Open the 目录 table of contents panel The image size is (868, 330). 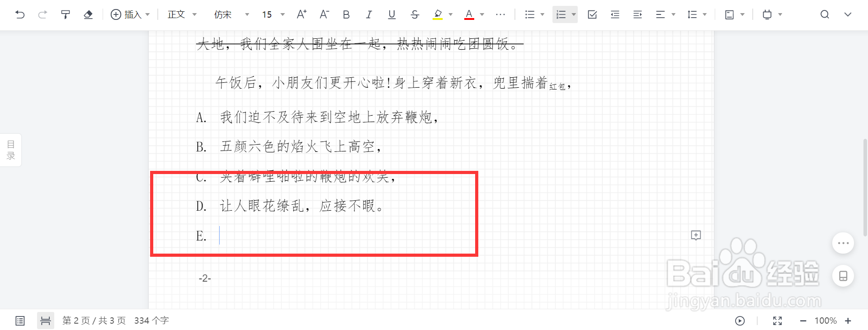11,150
